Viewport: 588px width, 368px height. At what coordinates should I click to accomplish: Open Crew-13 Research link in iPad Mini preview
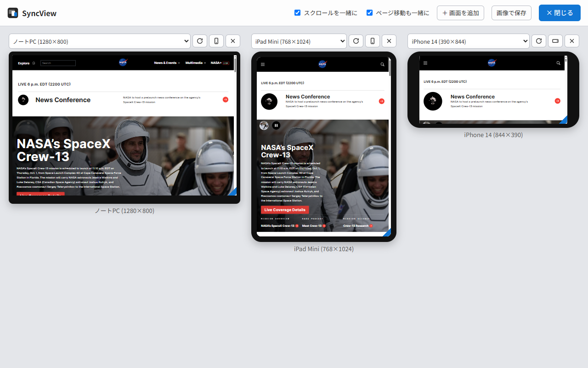pyautogui.click(x=358, y=226)
